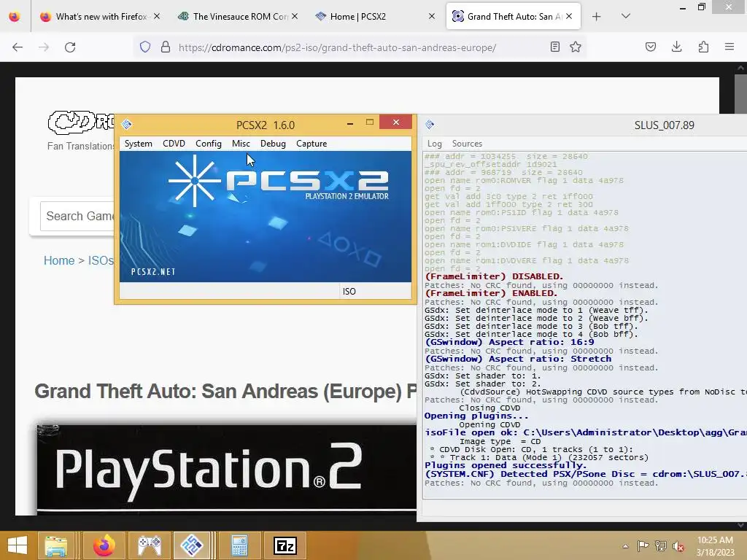Viewport: 747px width, 560px height.
Task: Open the taskbar clock and date
Action: coord(715,546)
